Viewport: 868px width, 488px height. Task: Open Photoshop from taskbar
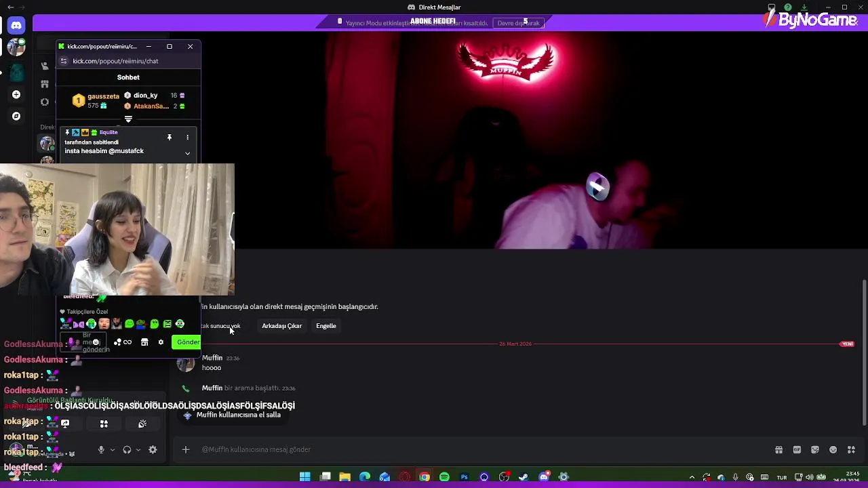pos(464,477)
